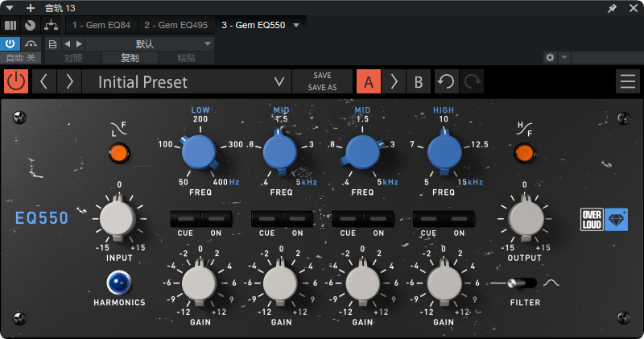Toggle low shelf filter orange button
This screenshot has width=644, height=339.
[x=119, y=153]
